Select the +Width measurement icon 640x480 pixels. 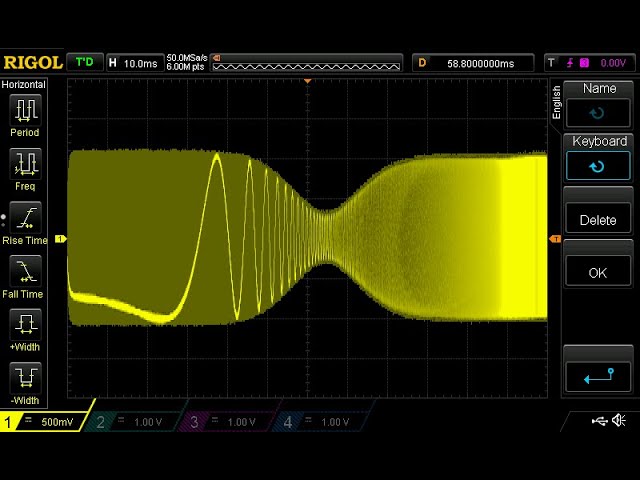(25, 325)
